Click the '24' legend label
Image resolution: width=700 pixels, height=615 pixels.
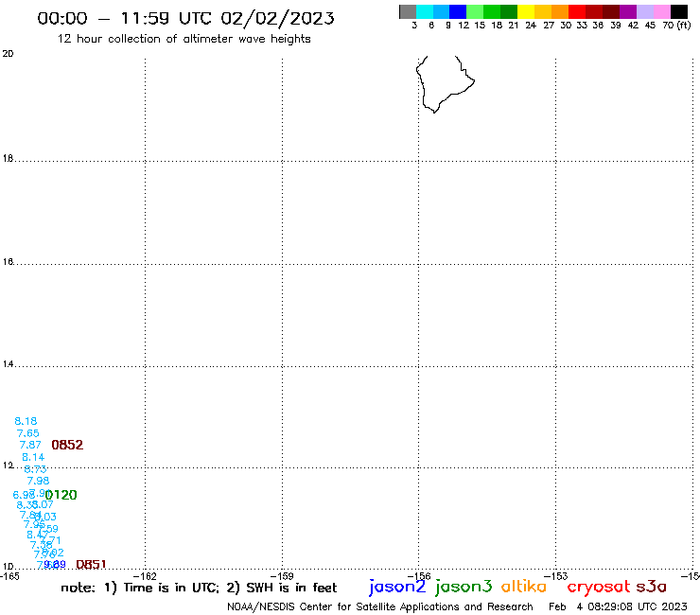tap(531, 26)
